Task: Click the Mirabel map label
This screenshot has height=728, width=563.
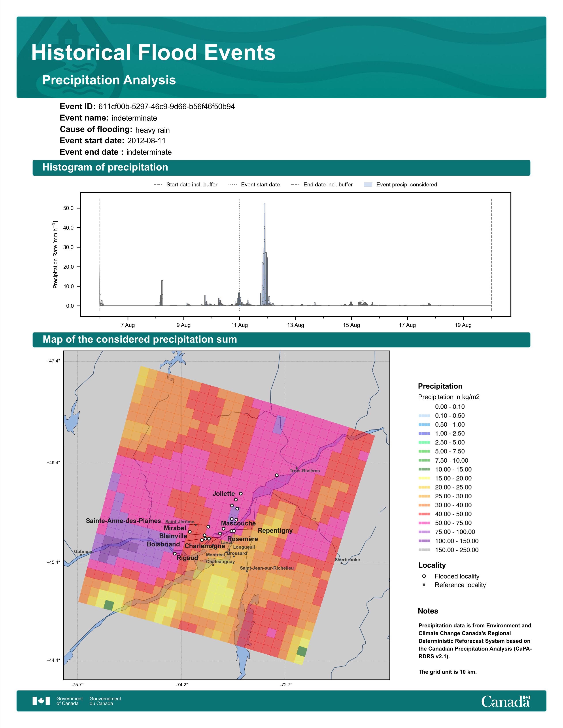Action: pyautogui.click(x=175, y=528)
